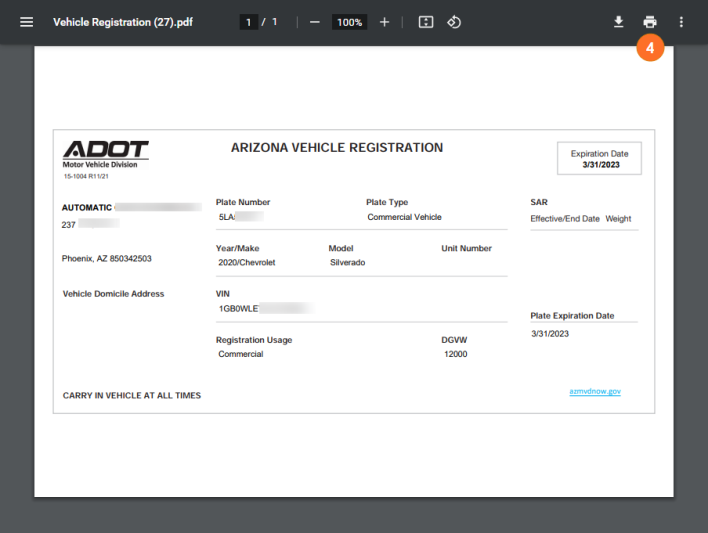Select the Silverado model text

click(x=347, y=262)
